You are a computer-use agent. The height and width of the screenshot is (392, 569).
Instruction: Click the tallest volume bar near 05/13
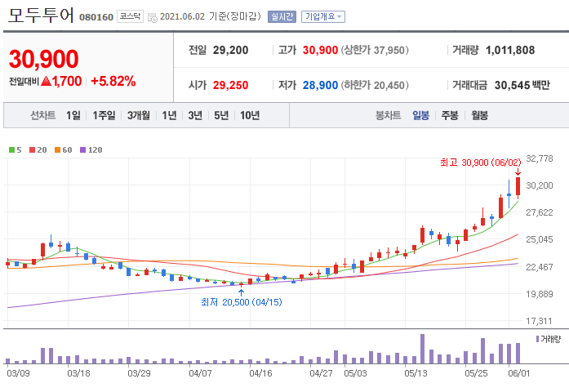tap(422, 349)
